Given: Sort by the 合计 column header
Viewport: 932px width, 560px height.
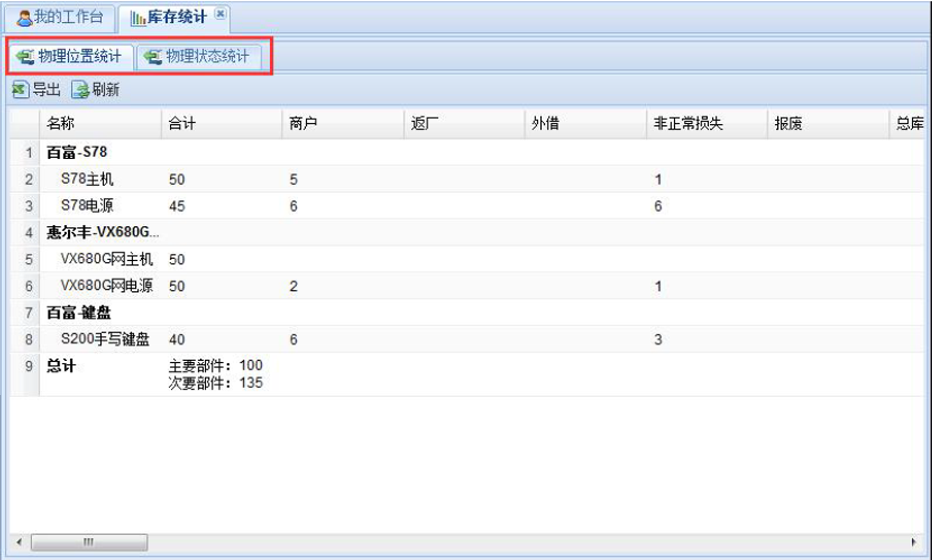Looking at the screenshot, I should click(x=182, y=124).
